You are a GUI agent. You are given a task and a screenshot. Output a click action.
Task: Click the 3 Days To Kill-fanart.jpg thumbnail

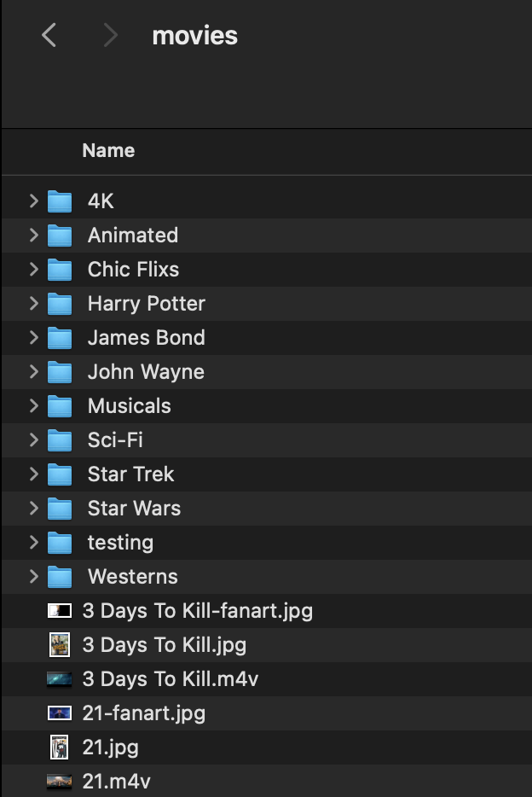60,610
